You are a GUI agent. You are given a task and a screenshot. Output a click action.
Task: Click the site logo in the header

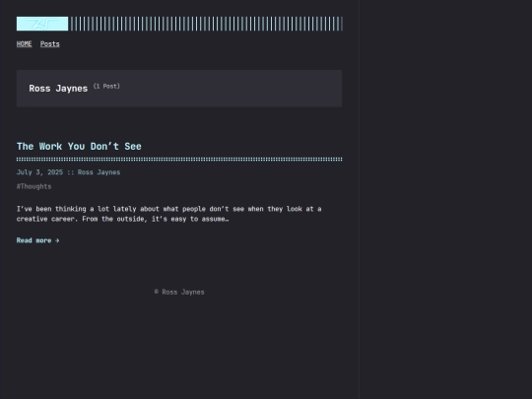[42, 24]
